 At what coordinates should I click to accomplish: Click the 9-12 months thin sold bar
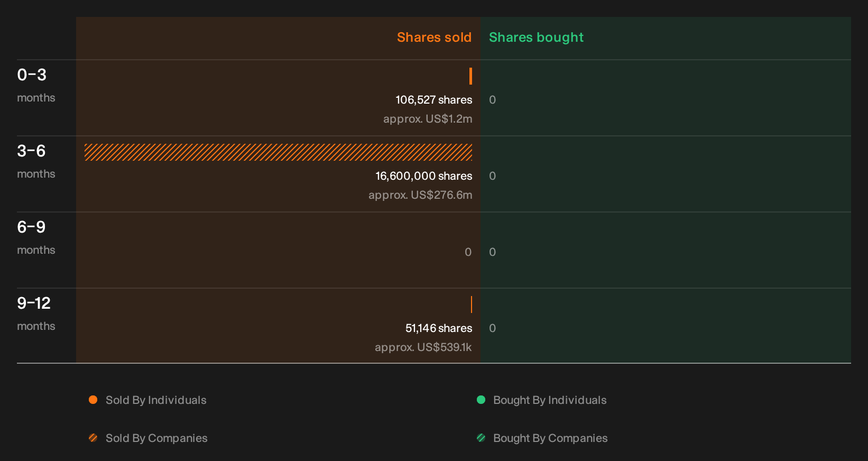[x=471, y=305]
